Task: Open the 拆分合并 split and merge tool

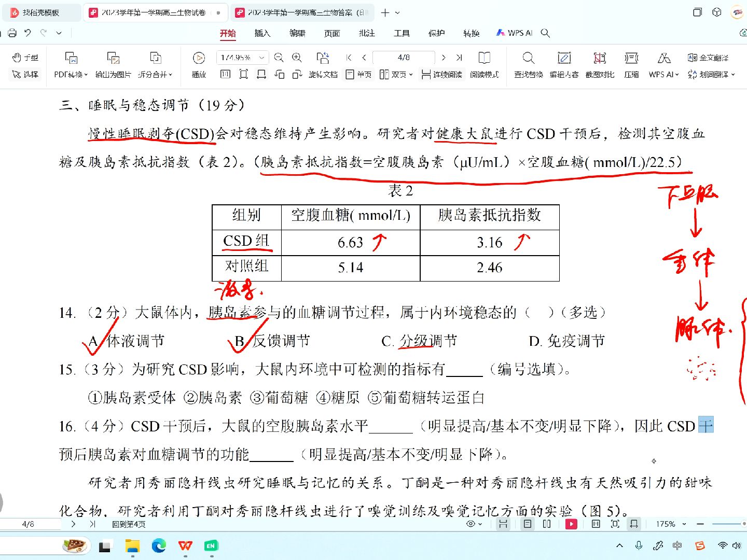Action: 155,65
